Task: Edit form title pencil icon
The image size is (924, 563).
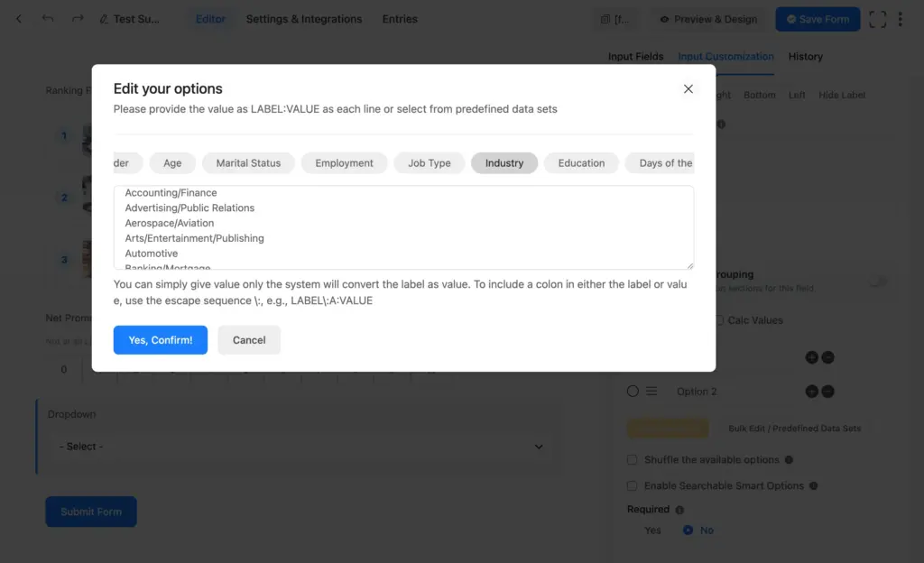Action: 104,20
